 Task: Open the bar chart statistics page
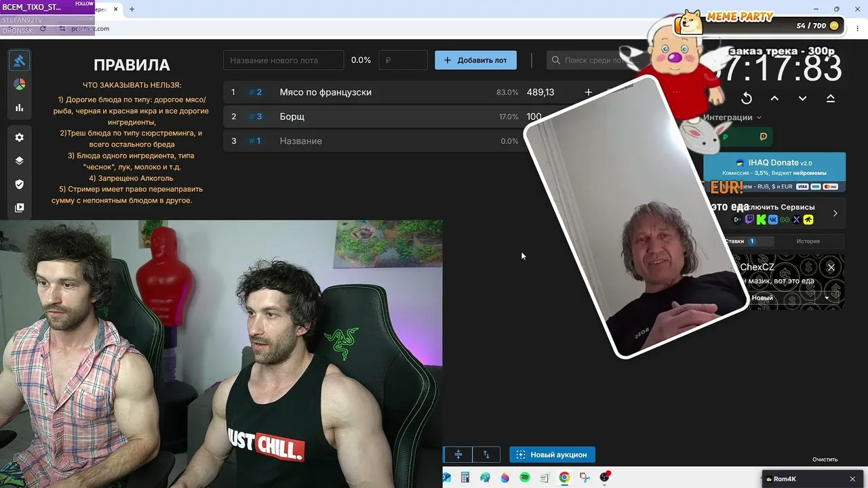[x=20, y=108]
